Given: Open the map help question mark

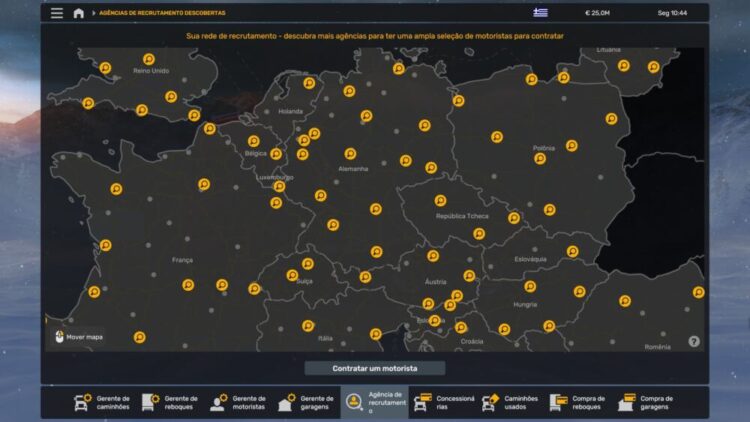Looking at the screenshot, I should point(694,341).
